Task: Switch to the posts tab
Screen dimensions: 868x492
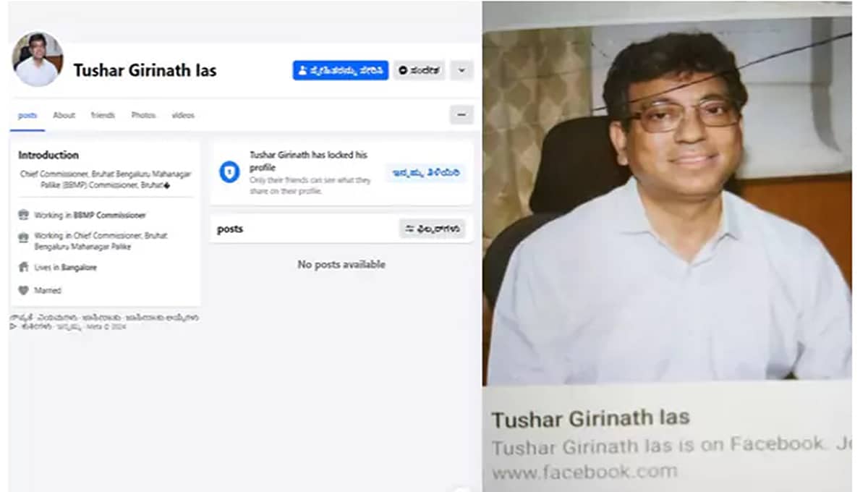Action: pos(27,115)
